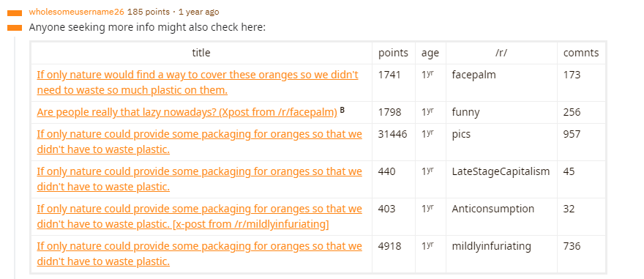Image resolution: width=644 pixels, height=279 pixels.
Task: Open the wholesomeusername26 user profile
Action: click(x=76, y=12)
